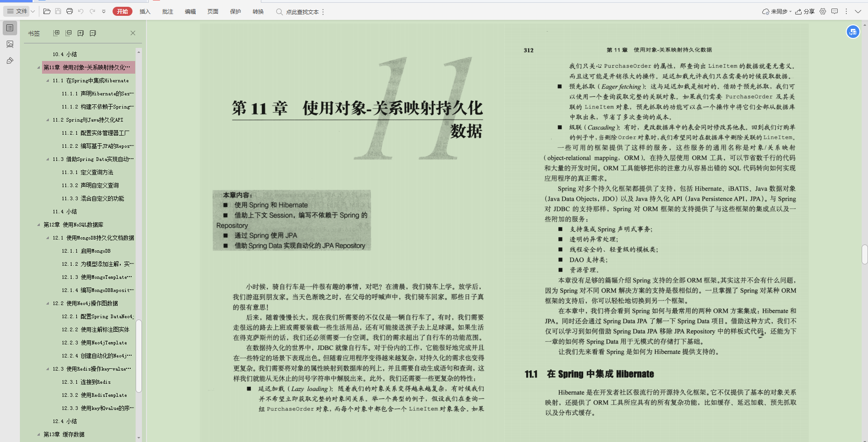Collapse the 第11章 bookmark tree node
868x442 pixels.
tap(38, 67)
